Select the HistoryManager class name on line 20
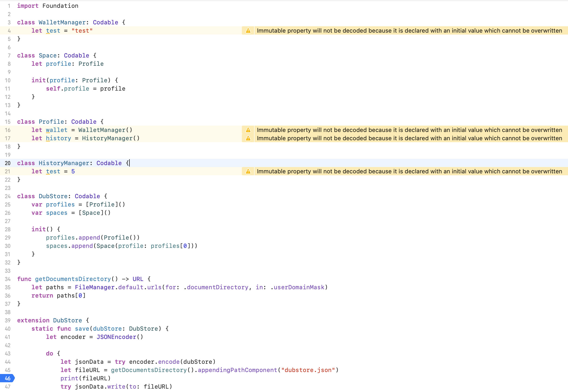The width and height of the screenshot is (568, 392). click(63, 163)
